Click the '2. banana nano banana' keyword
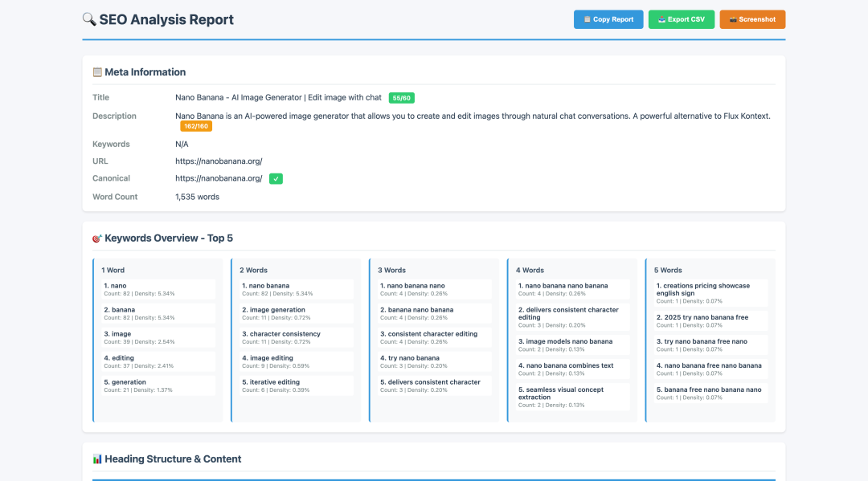The image size is (868, 481). [435, 313]
